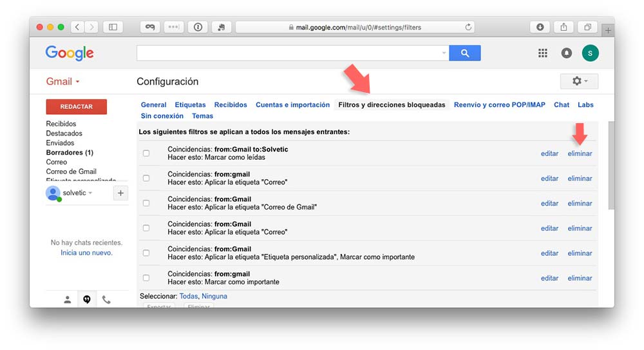Viewport: 644px width, 350px height.
Task: Show the contacts person icon tab
Action: (68, 300)
